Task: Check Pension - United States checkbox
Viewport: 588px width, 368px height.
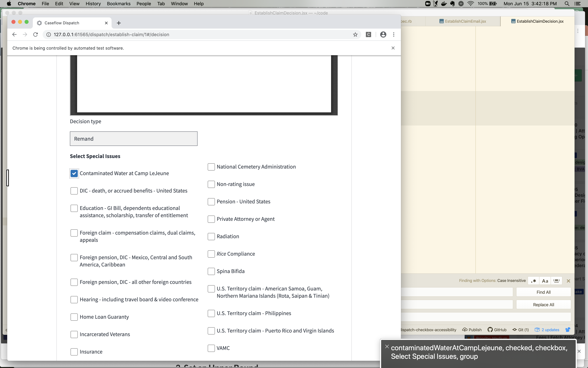Action: tap(211, 202)
